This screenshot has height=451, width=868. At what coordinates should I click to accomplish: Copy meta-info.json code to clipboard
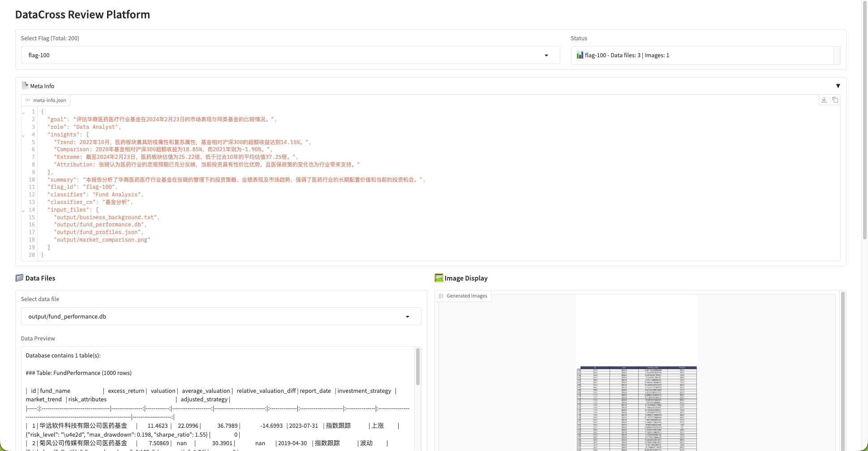(835, 100)
